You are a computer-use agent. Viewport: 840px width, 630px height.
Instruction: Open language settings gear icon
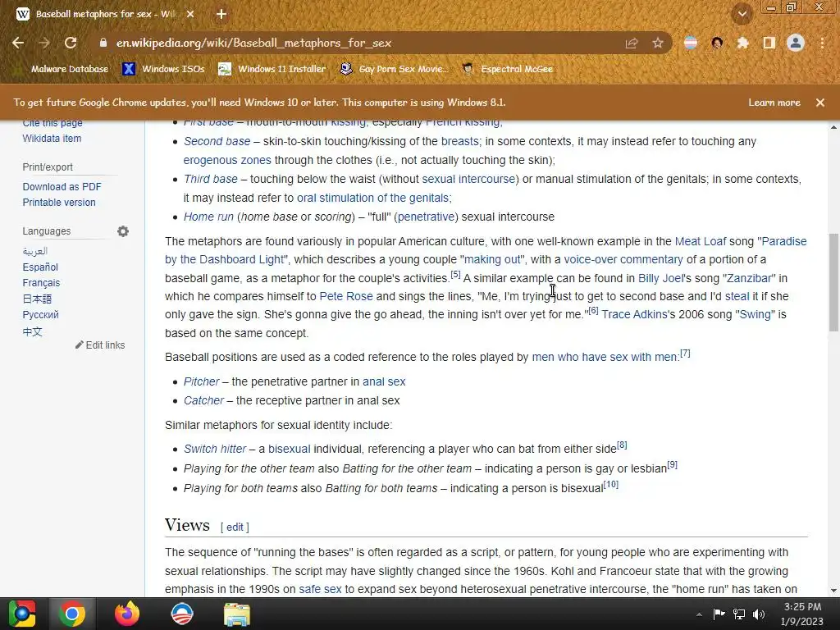tap(123, 231)
